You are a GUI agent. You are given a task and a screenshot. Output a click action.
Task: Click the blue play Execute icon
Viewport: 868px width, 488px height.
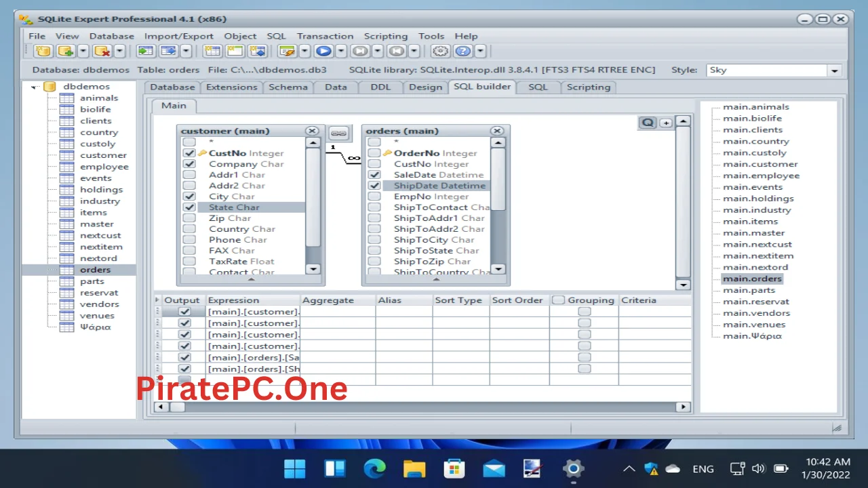323,51
